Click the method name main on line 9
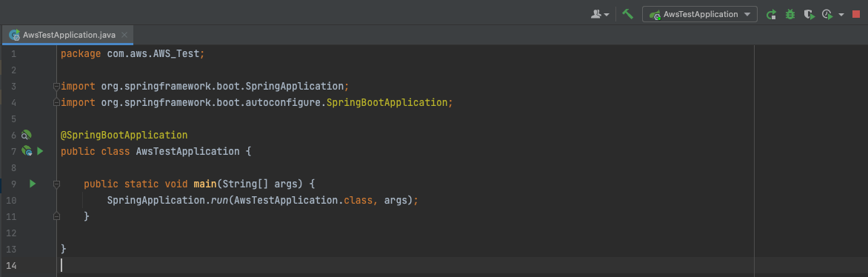This screenshot has width=868, height=277. click(x=205, y=184)
